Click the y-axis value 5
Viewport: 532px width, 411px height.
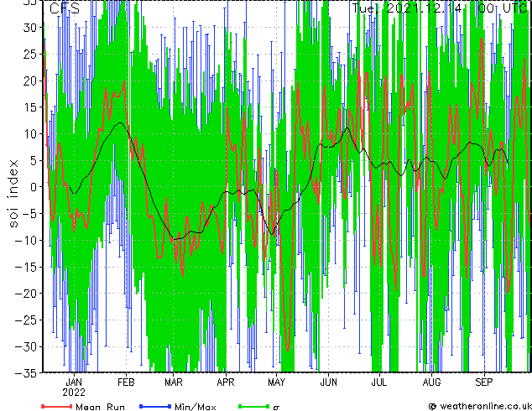click(x=33, y=160)
